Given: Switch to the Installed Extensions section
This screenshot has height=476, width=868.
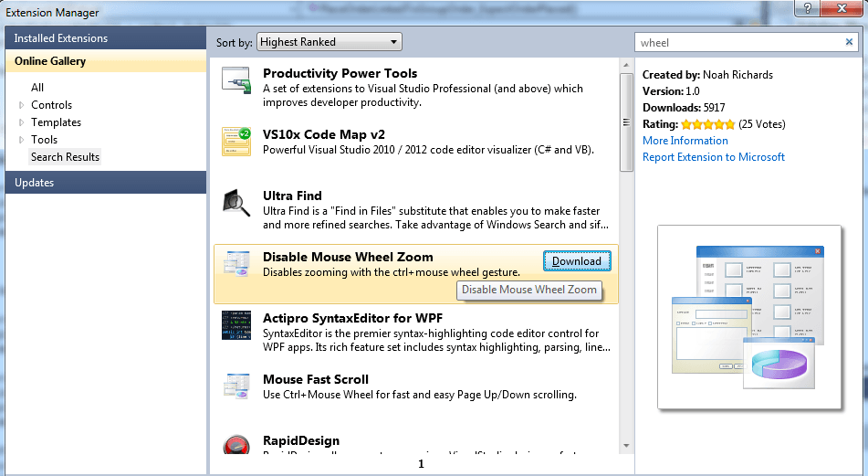Looking at the screenshot, I should 61,38.
